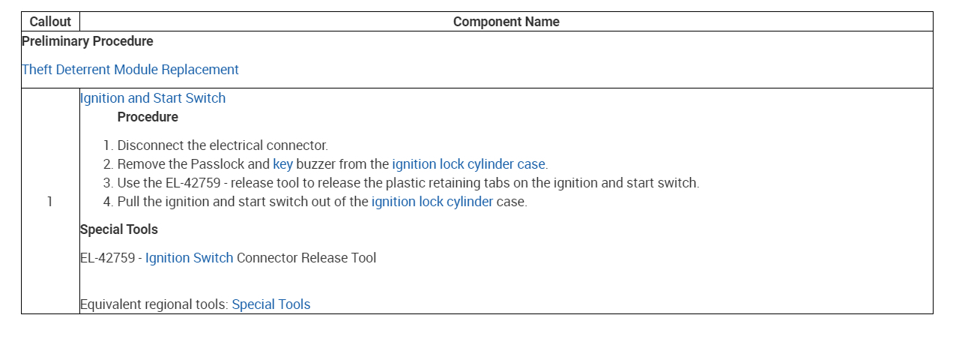Open the Ignition and Start Switch link
The width and height of the screenshot is (980, 339).
pos(153,98)
